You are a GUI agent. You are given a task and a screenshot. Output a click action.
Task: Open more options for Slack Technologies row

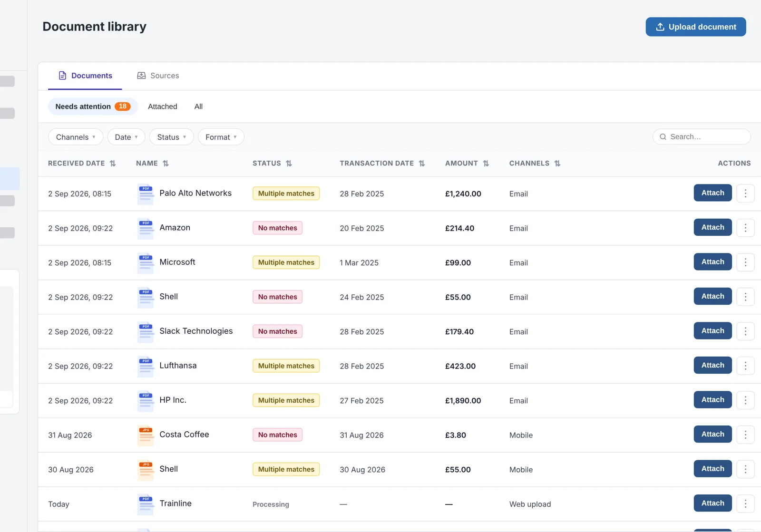745,331
